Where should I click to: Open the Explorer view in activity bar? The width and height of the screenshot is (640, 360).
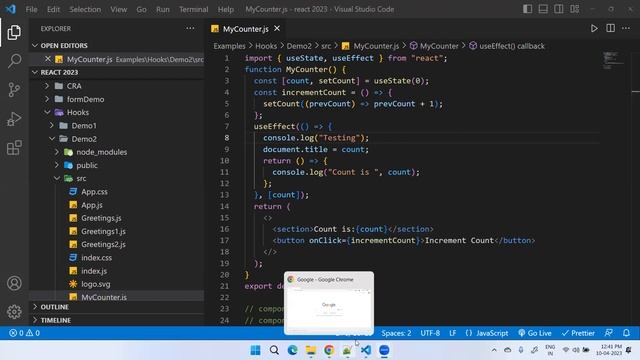coord(14,32)
